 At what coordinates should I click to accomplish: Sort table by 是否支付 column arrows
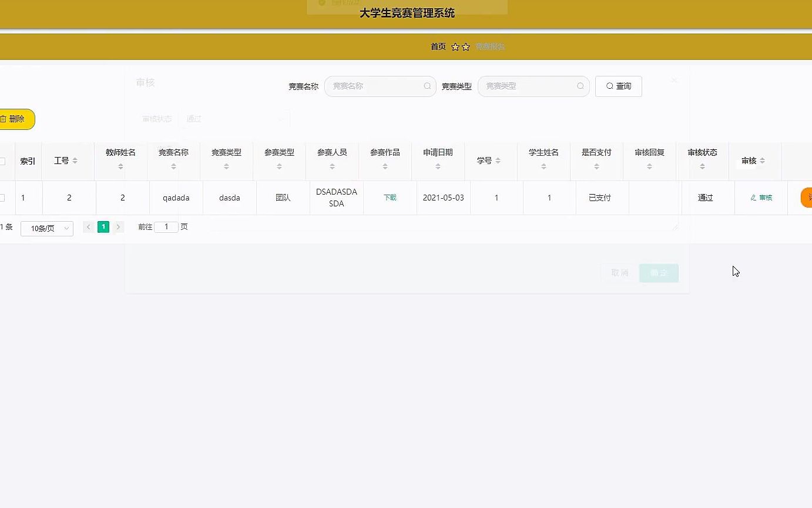(596, 166)
